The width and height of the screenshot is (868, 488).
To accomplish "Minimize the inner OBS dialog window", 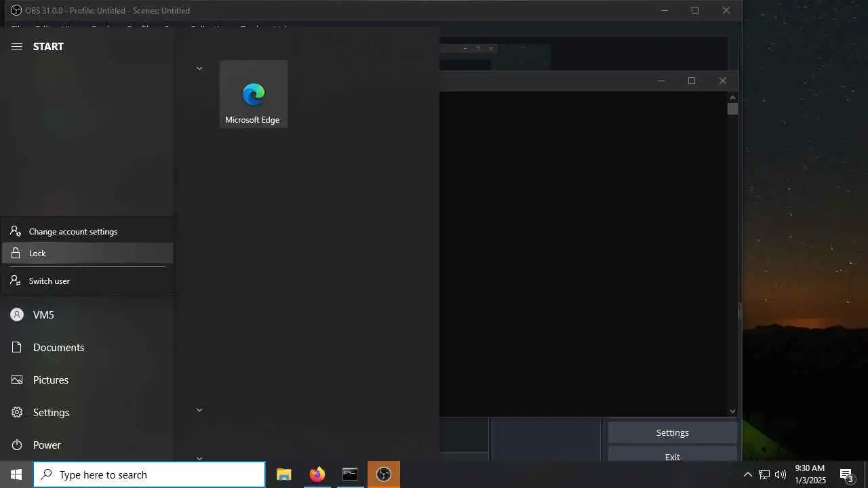I will tap(661, 81).
